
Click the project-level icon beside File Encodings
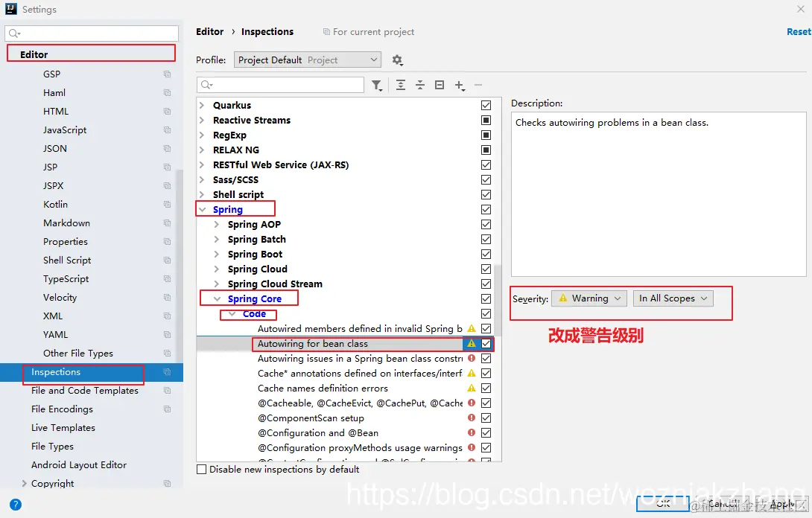coord(168,409)
